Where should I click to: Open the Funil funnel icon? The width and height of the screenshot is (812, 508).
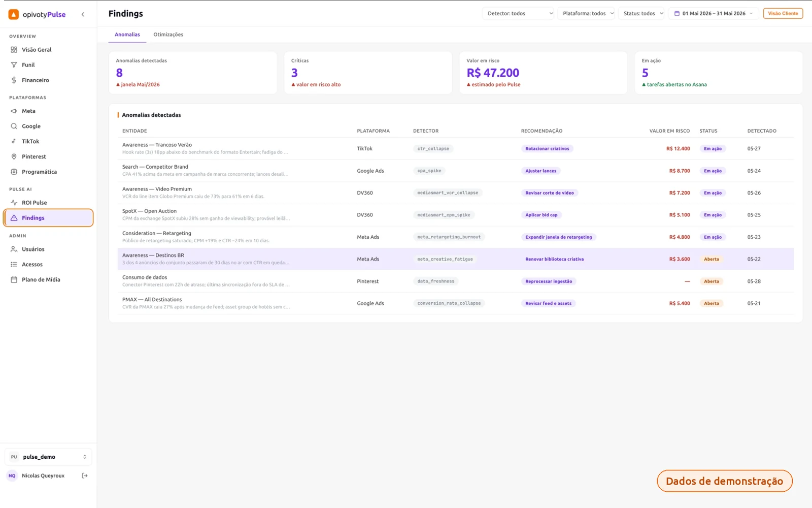pos(14,65)
